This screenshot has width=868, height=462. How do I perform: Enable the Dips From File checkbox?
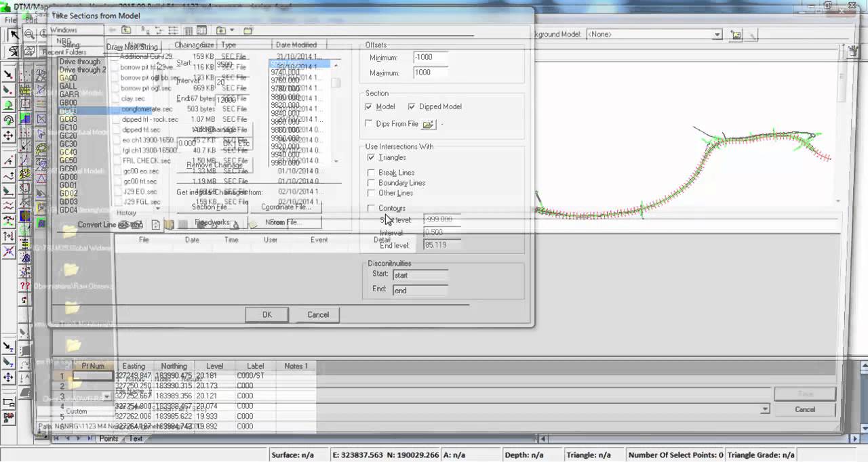(x=368, y=124)
